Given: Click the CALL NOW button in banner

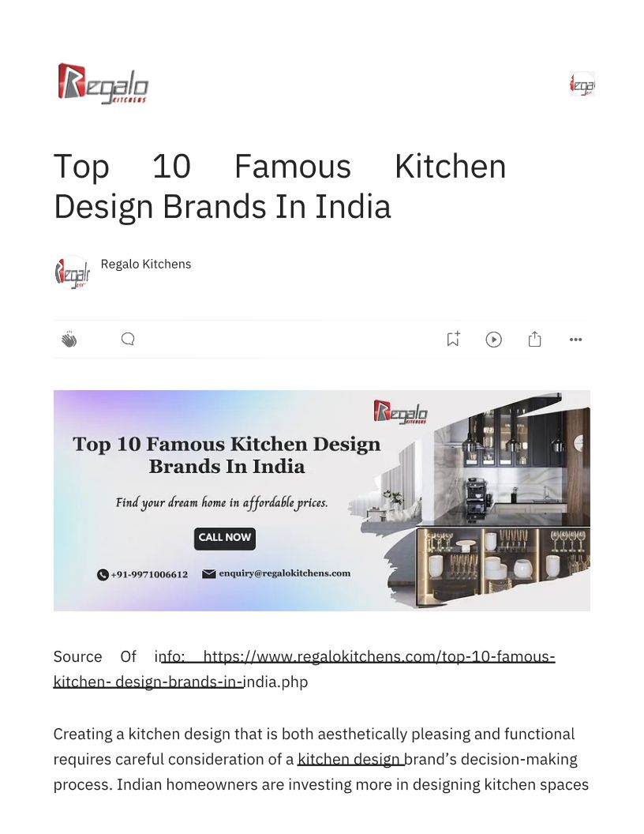Looking at the screenshot, I should 225,538.
